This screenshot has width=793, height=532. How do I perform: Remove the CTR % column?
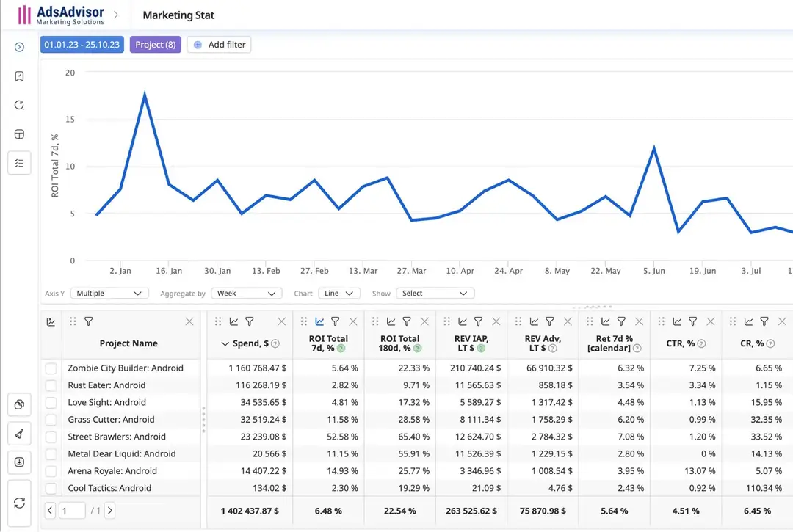711,321
